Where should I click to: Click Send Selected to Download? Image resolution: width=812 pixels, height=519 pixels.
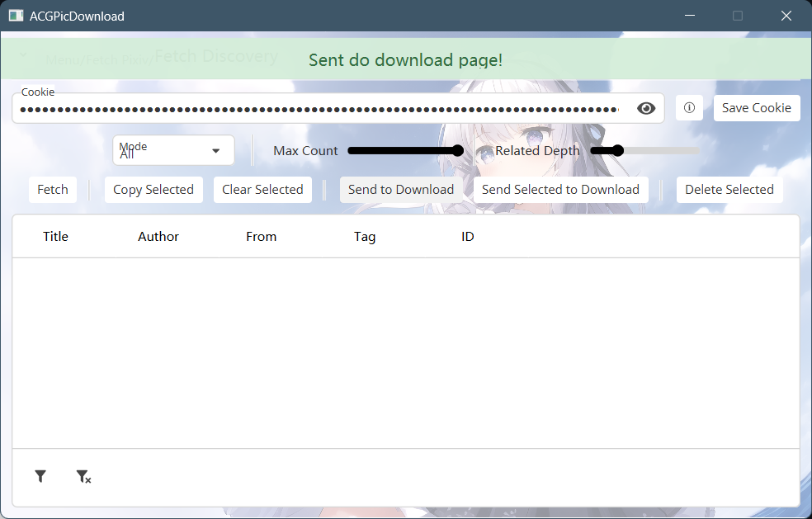[561, 190]
